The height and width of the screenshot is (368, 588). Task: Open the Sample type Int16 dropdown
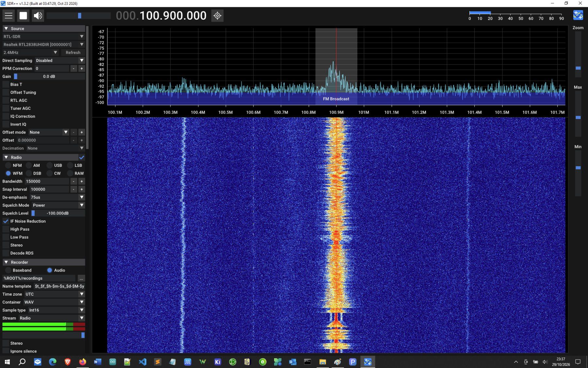56,310
